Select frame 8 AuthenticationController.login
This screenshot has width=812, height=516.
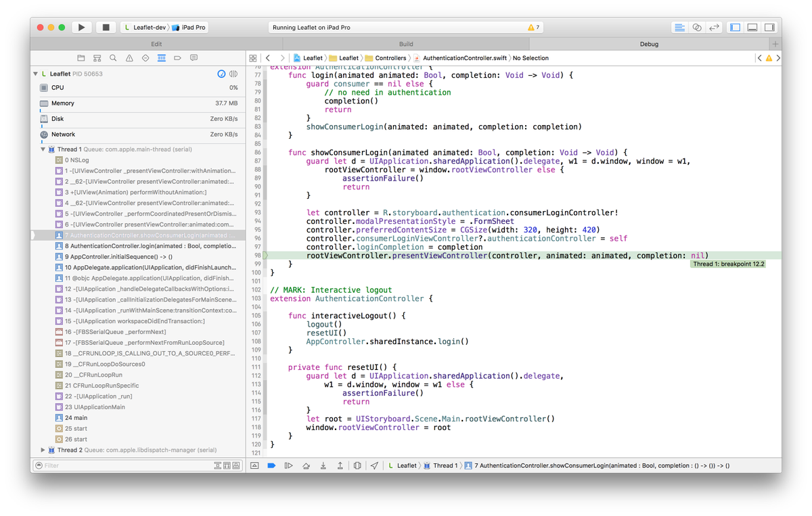point(139,246)
